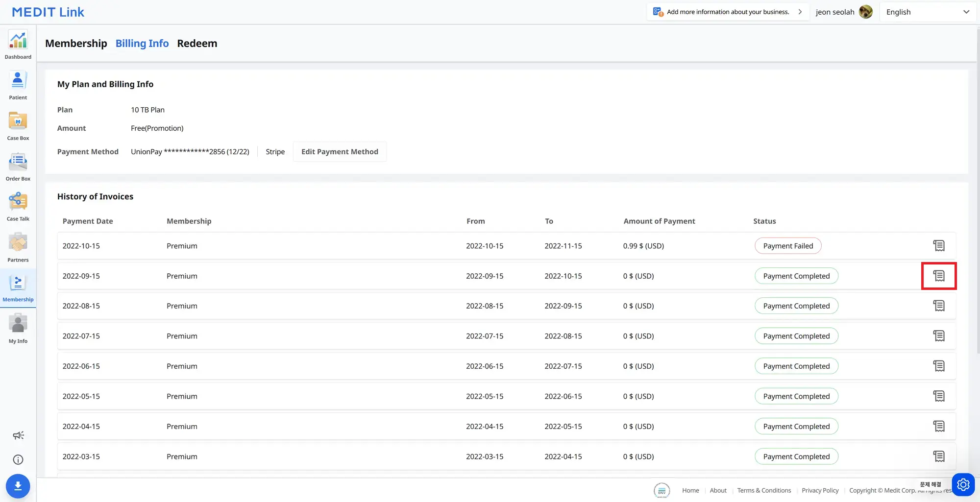980x502 pixels.
Task: Click the jeon seolah profile avatar
Action: (x=866, y=12)
